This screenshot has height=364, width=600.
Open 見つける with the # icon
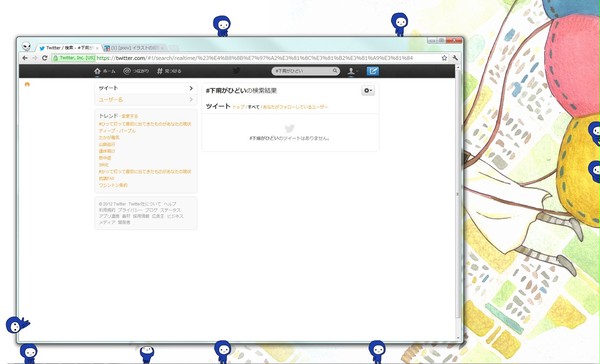pyautogui.click(x=160, y=71)
